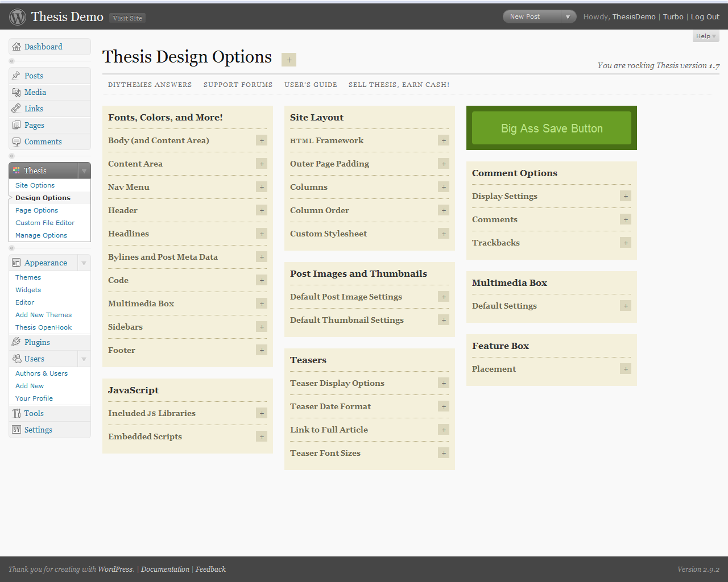Viewport: 728px width, 582px height.
Task: Open Manage Options under Thesis
Action: (42, 235)
